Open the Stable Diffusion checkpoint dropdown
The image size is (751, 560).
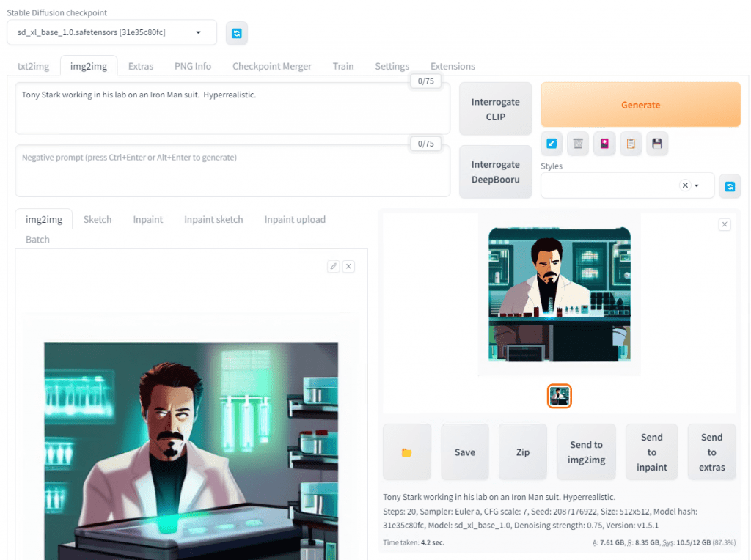pyautogui.click(x=111, y=32)
